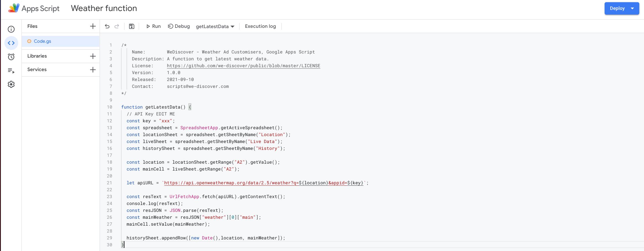Open the GitHub LICENSE link in comment
The width and height of the screenshot is (644, 251).
click(243, 66)
